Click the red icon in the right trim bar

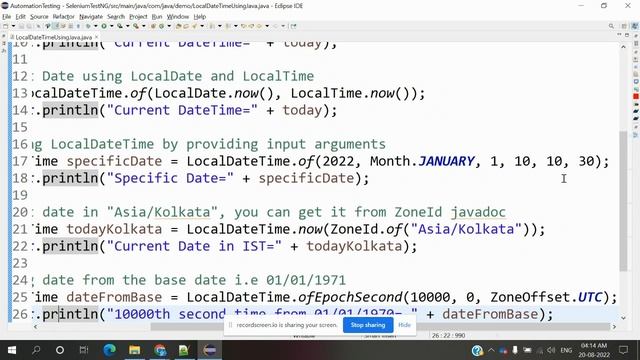point(636,96)
